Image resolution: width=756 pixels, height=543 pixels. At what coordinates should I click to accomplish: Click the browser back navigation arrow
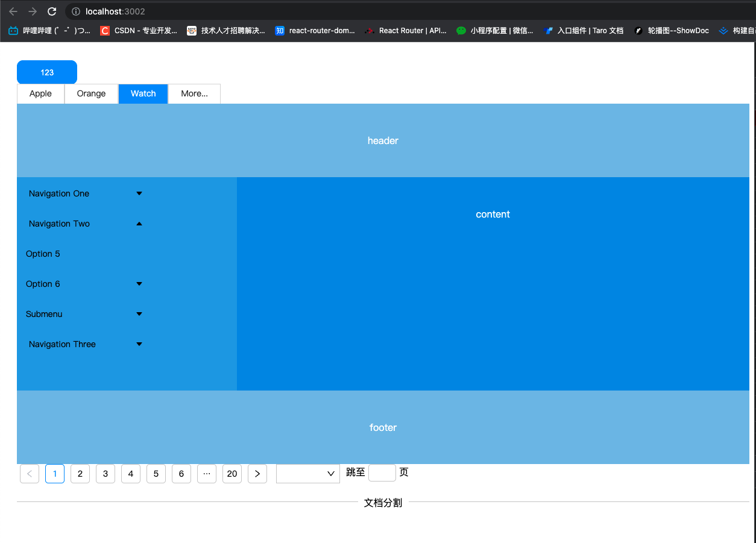pyautogui.click(x=13, y=11)
